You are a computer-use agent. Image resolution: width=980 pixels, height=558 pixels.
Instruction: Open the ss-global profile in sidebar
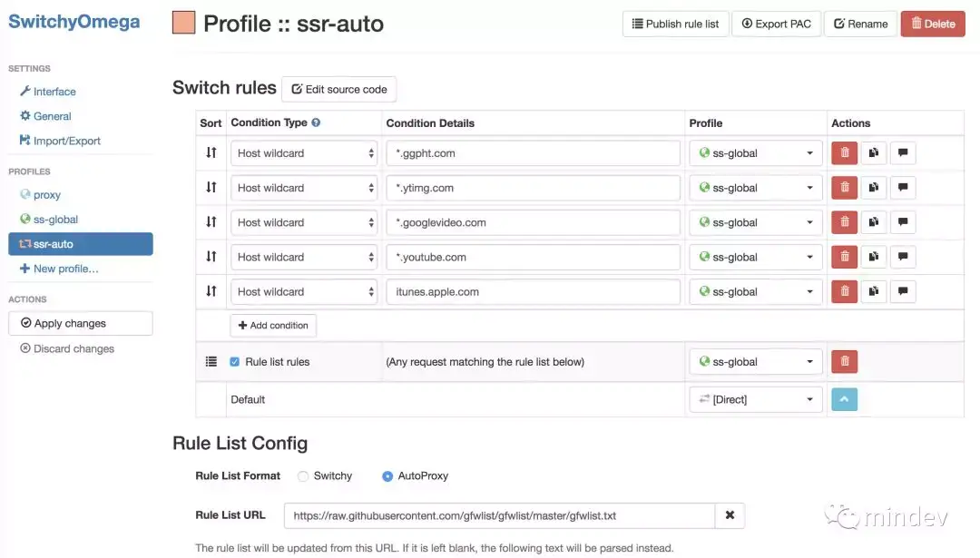(54, 220)
